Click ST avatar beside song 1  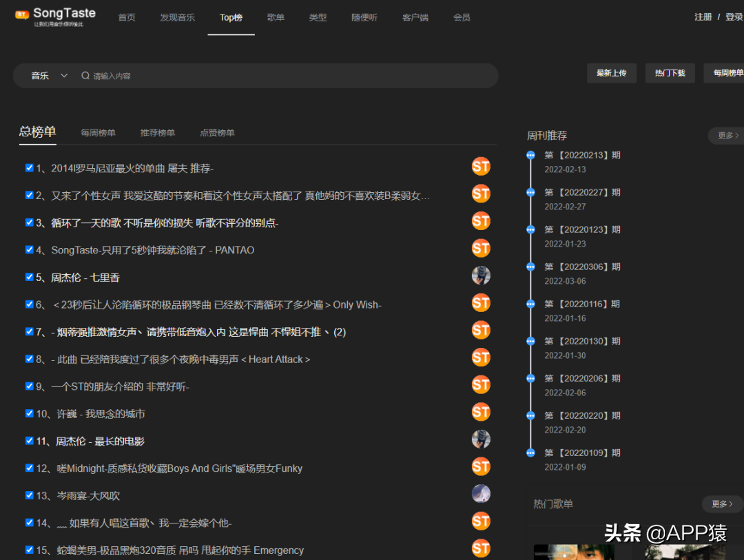point(481,167)
